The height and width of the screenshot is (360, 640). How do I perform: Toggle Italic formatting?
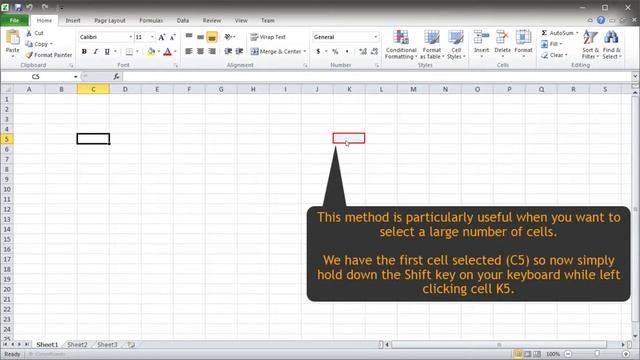96,51
